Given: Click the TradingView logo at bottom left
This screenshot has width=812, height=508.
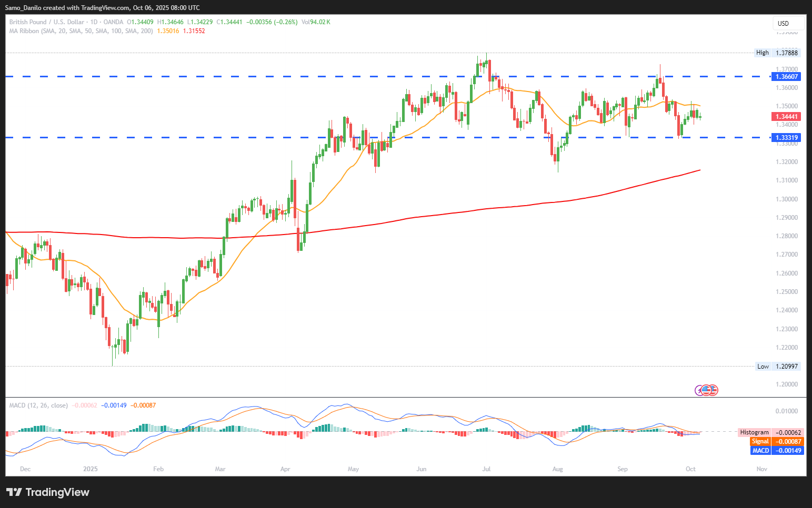Looking at the screenshot, I should coord(48,492).
